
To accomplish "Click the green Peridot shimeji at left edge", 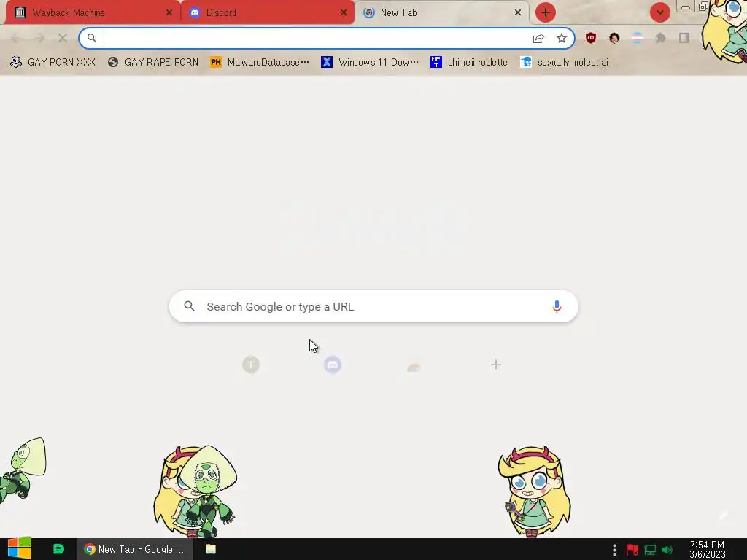I will click(x=23, y=472).
